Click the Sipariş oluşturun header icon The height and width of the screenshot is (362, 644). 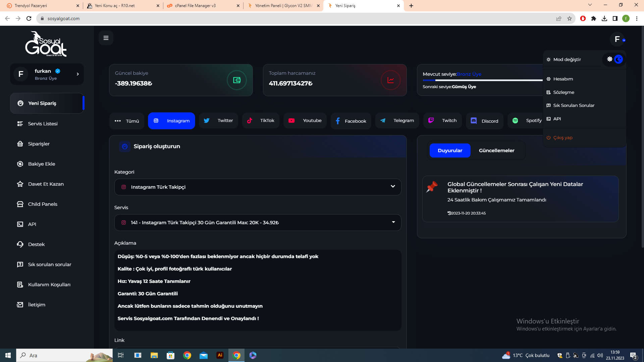pyautogui.click(x=125, y=146)
